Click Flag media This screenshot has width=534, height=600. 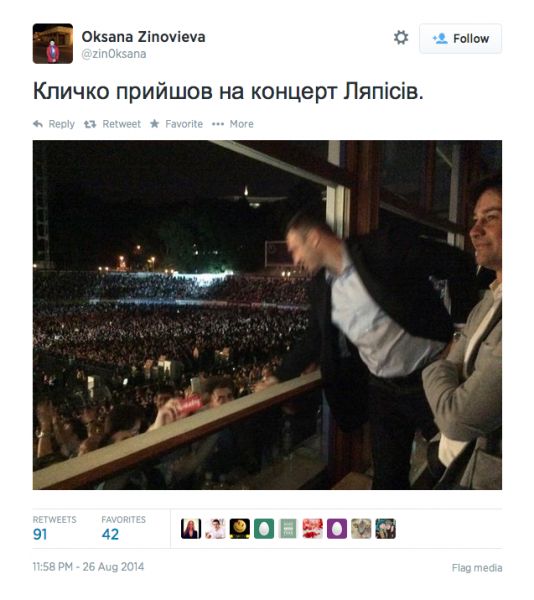(477, 568)
